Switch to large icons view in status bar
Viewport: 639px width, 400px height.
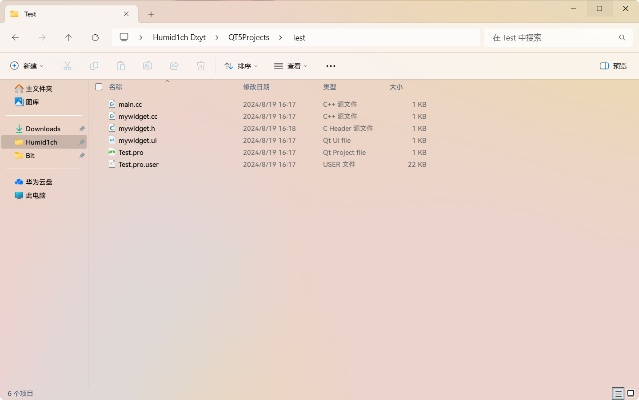(x=630, y=393)
